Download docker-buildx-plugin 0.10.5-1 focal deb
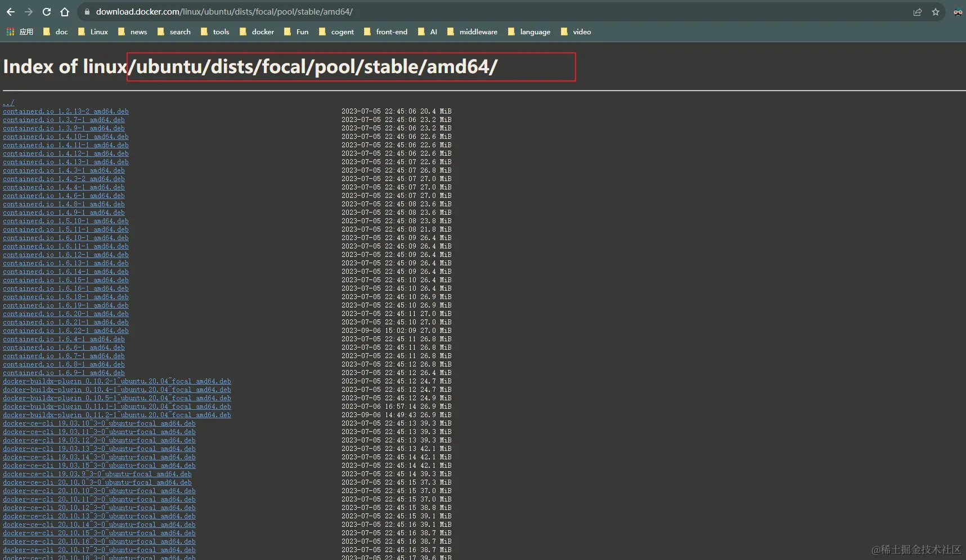Screen dimensions: 966x560 tap(117, 398)
